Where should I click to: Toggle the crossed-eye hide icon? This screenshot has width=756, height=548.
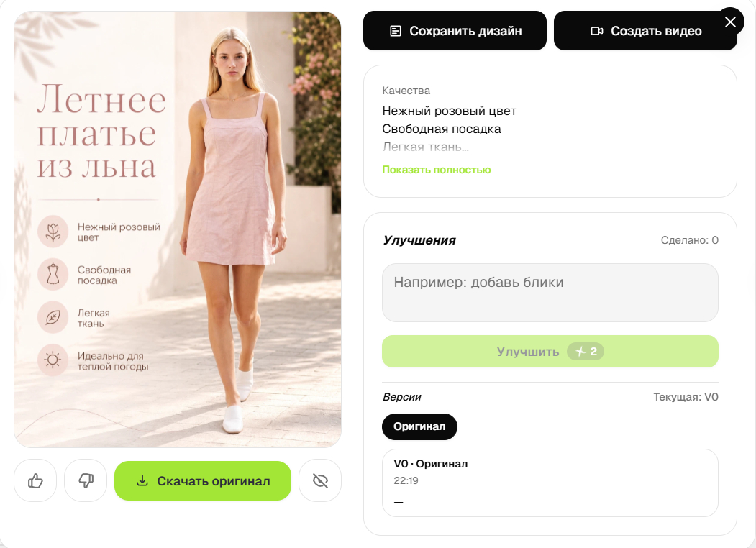click(320, 480)
